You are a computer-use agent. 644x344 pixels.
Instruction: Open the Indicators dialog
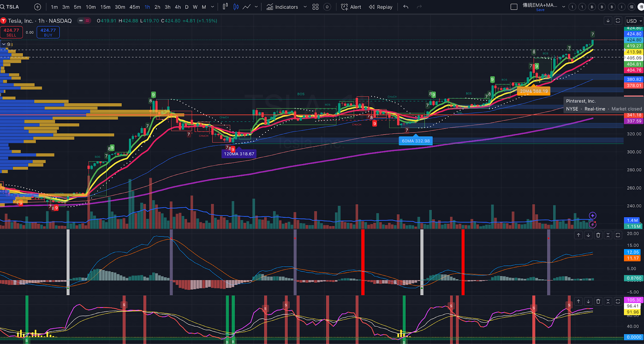point(282,7)
